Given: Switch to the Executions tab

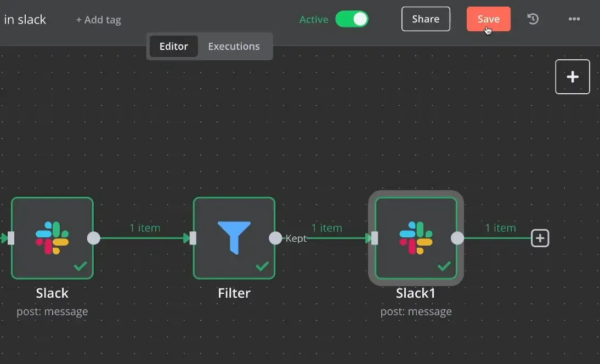Looking at the screenshot, I should point(234,47).
